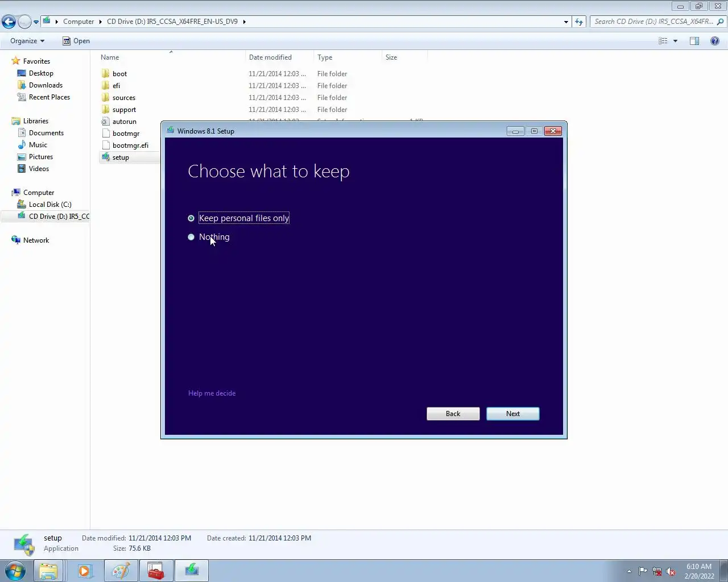Open the view options dropdown arrow
The height and width of the screenshot is (582, 728).
tap(675, 41)
